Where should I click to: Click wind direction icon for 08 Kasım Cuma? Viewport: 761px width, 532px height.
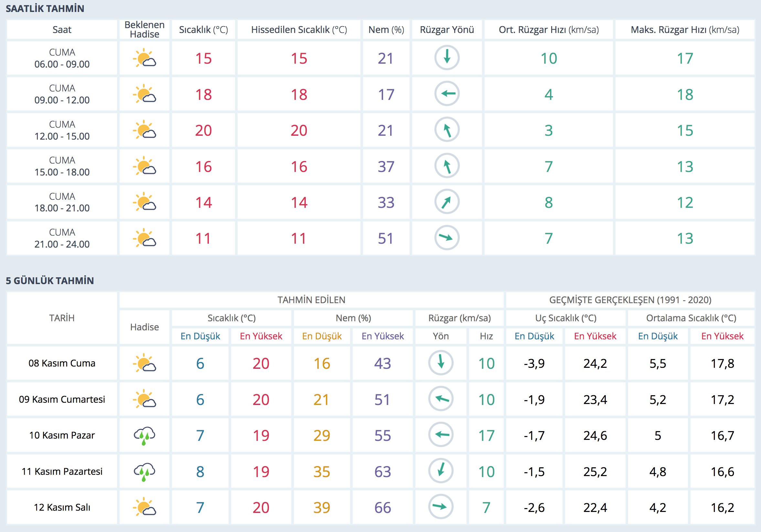(x=441, y=363)
